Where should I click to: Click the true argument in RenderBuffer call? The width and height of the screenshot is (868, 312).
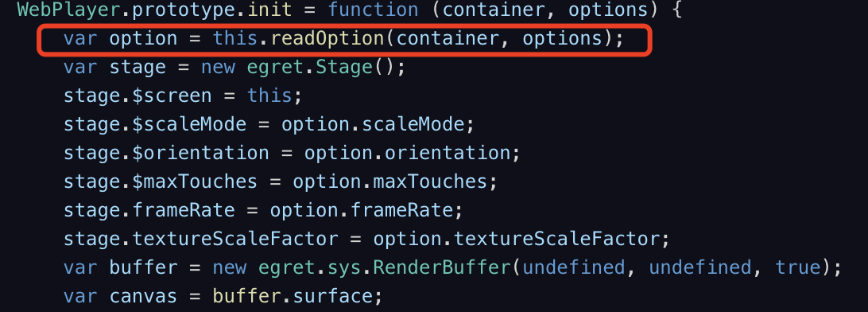point(797,267)
